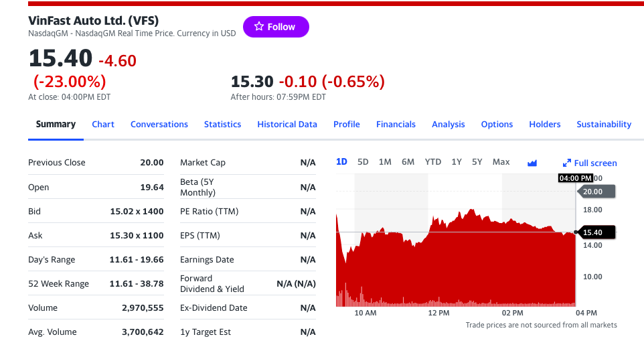Click the Ex-Dividend Date label
644x359 pixels.
[214, 308]
